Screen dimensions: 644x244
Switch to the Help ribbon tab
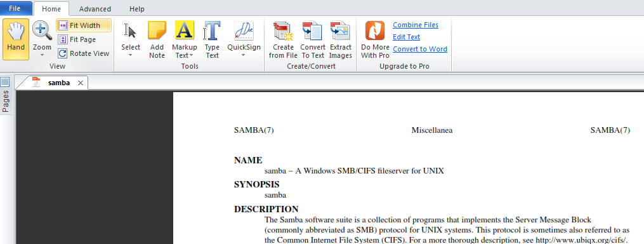coord(137,9)
